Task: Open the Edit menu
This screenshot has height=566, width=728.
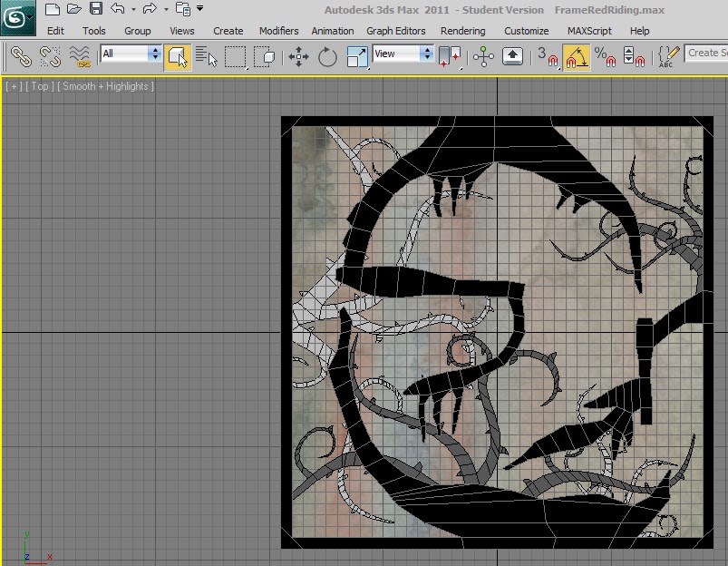Action: [55, 31]
